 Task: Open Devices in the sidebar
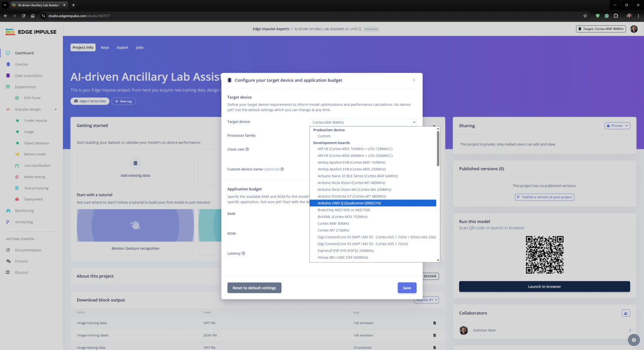pyautogui.click(x=21, y=64)
